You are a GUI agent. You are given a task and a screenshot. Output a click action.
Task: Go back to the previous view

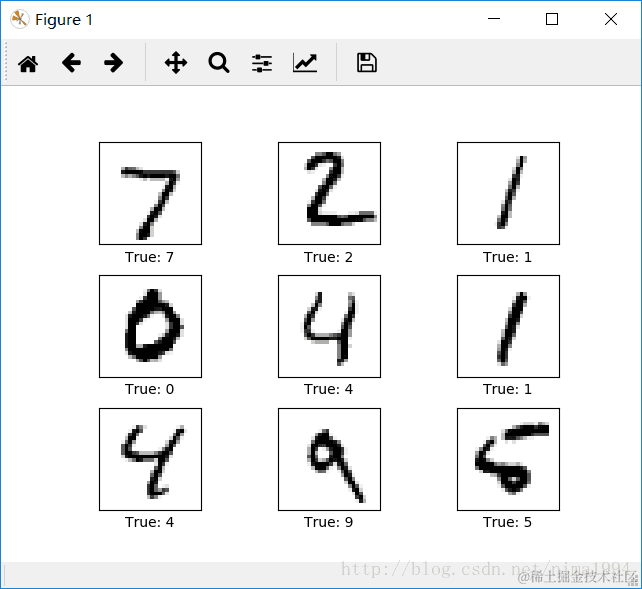(71, 63)
